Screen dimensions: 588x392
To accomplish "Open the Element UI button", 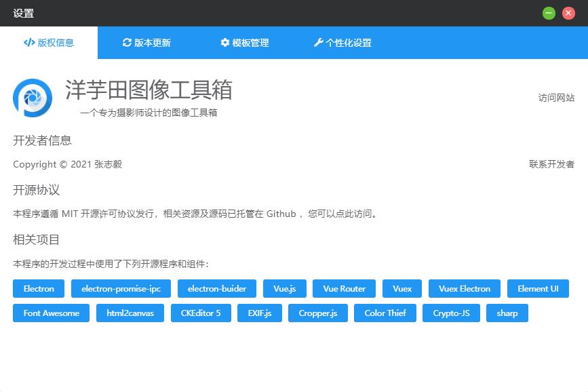I will (538, 288).
